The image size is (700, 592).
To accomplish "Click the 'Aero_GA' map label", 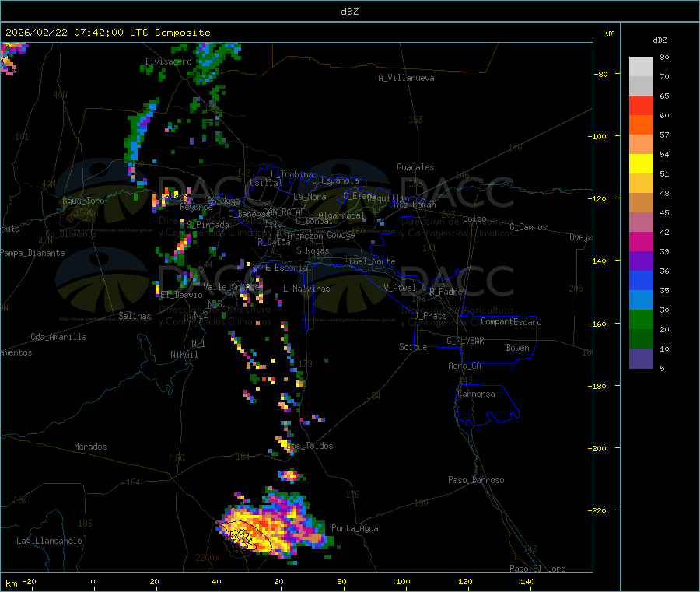I will click(465, 366).
